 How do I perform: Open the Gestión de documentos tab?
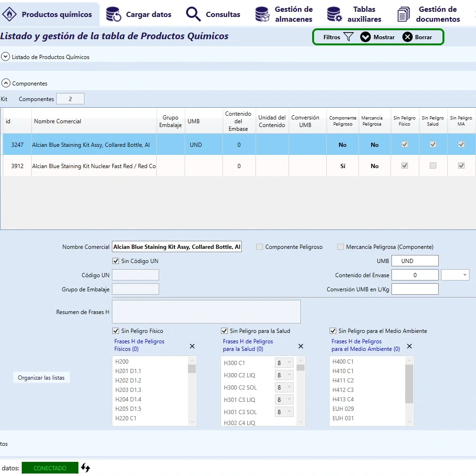pos(429,14)
